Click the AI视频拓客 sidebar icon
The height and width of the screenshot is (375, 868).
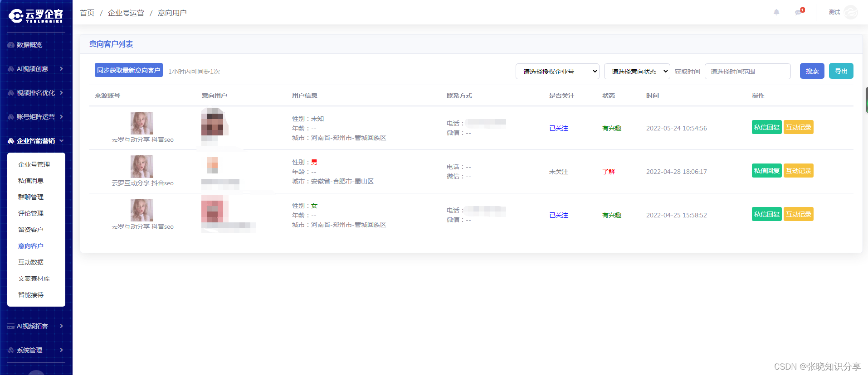pos(11,326)
